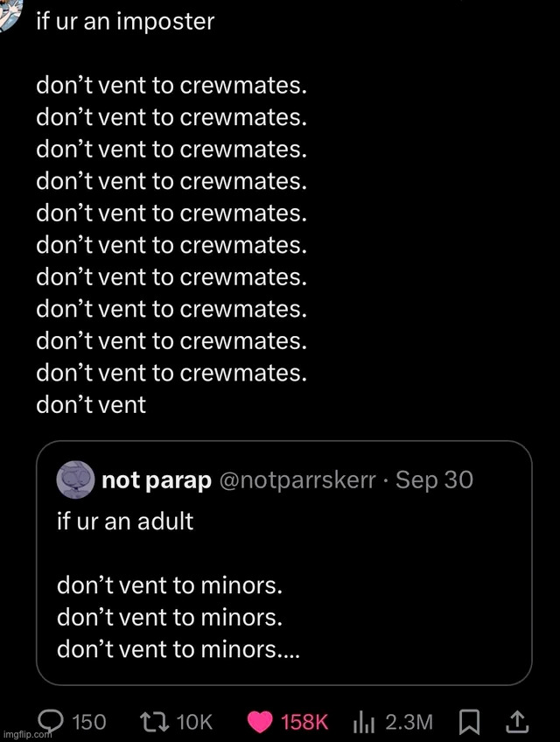560x742 pixels.
Task: Click the Sep 30 timestamp
Action: tap(435, 479)
